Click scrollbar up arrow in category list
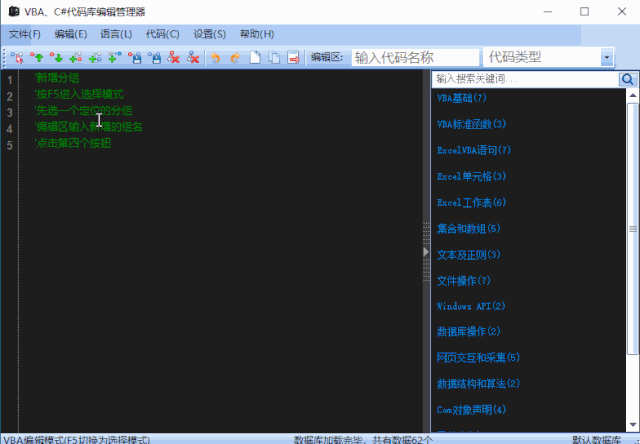Viewport: 640px width, 444px height. click(x=633, y=95)
